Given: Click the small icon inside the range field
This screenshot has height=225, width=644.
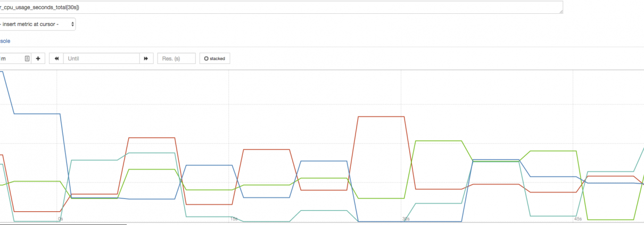Looking at the screenshot, I should click(x=27, y=59).
